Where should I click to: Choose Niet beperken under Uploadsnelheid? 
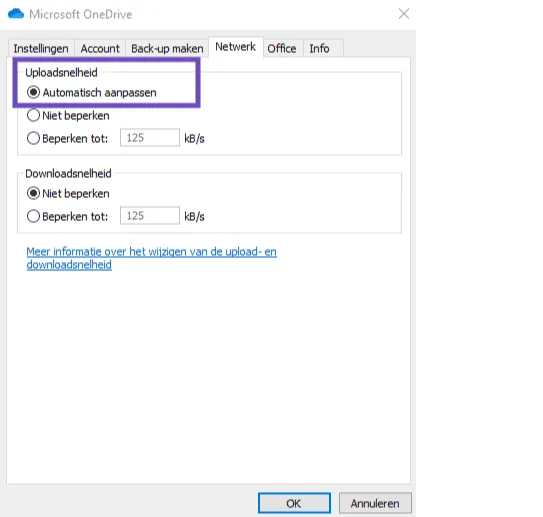pos(68,115)
